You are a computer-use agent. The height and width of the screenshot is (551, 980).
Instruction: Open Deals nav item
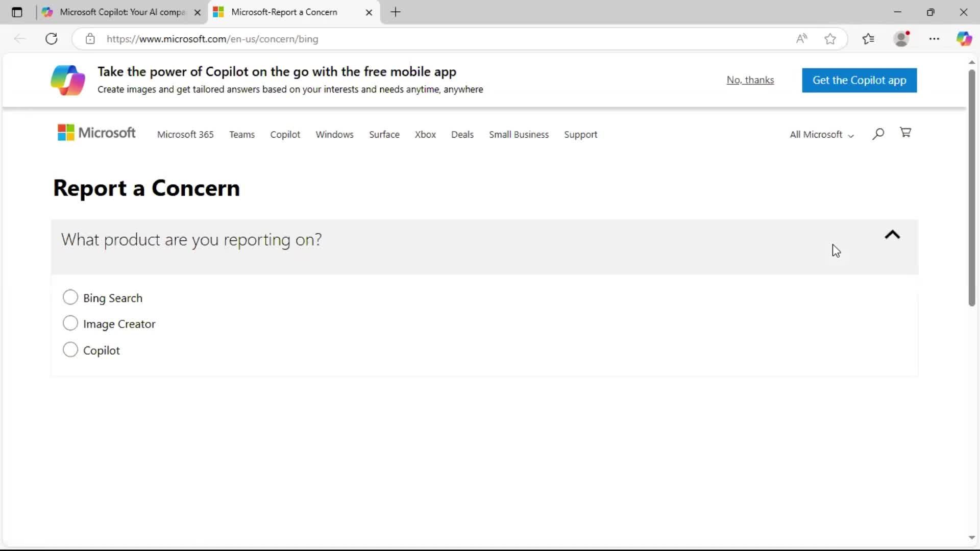(462, 135)
